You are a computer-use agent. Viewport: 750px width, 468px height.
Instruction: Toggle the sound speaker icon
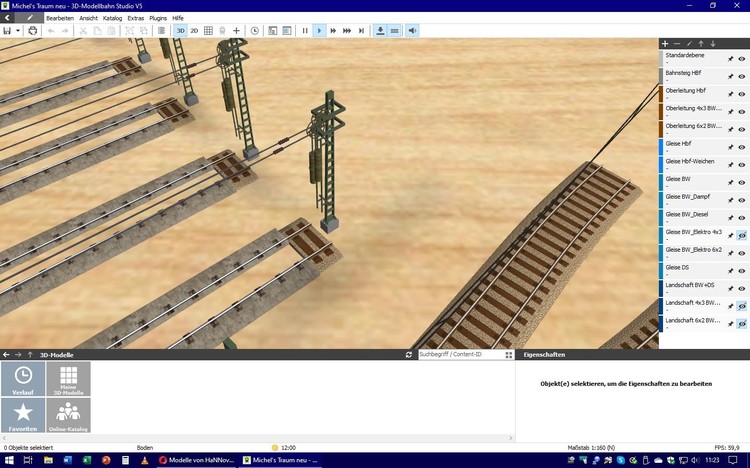(x=412, y=31)
